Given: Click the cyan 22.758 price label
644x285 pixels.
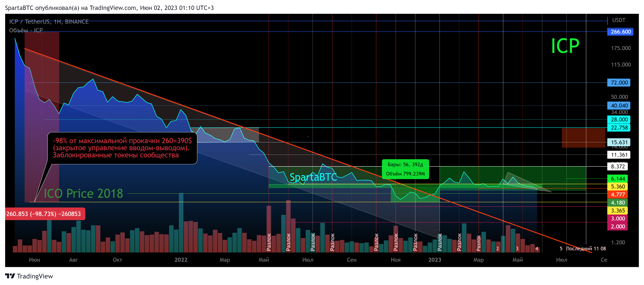Looking at the screenshot, I should (x=619, y=128).
